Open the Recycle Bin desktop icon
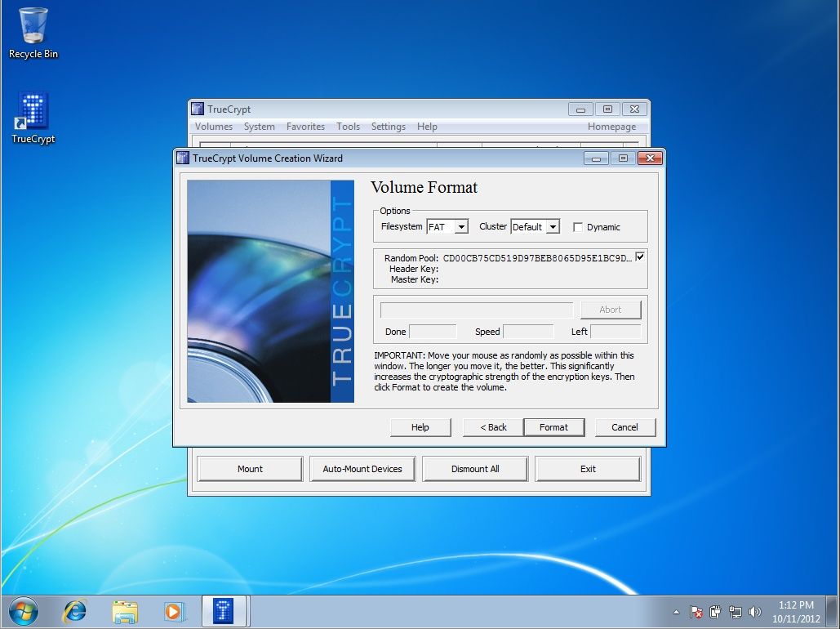Viewport: 840px width, 629px height. coord(33,32)
